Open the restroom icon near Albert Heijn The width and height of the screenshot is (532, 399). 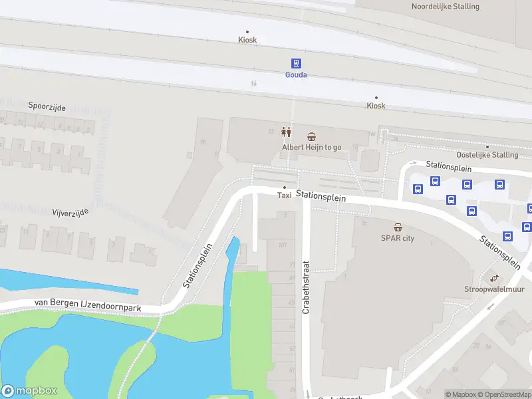286,132
